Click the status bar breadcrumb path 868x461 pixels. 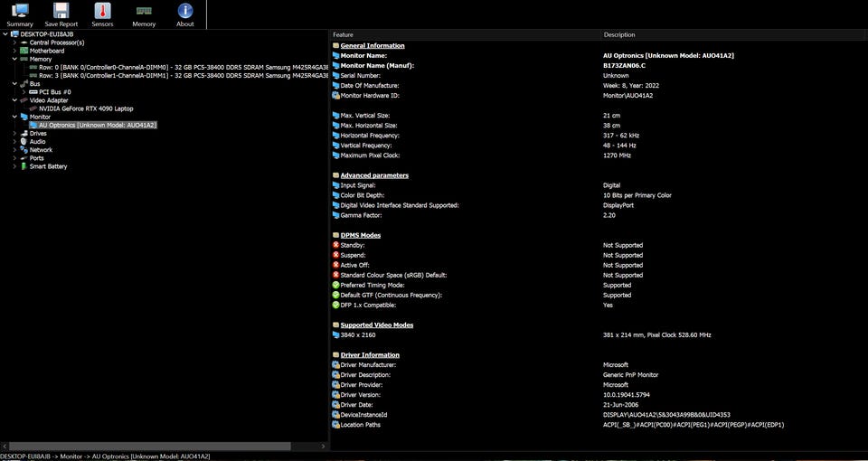tap(105, 456)
